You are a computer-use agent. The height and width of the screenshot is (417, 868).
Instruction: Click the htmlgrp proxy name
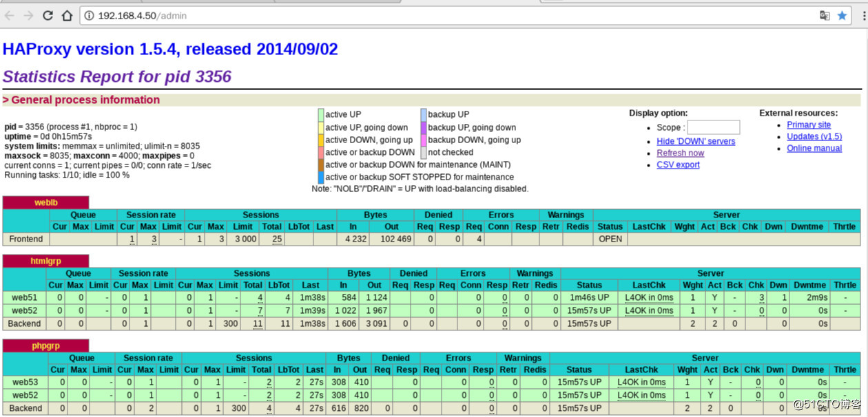(x=45, y=261)
